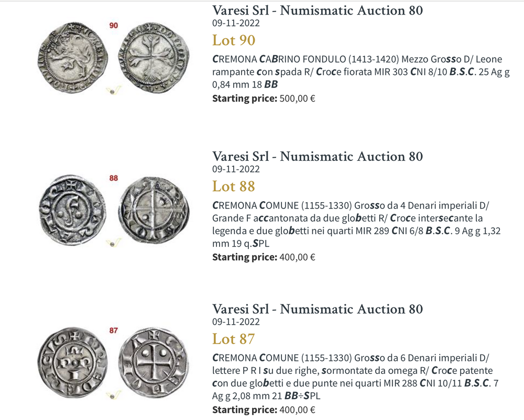This screenshot has height=420, width=524.
Task: Click the red 87 label in the coin photo
Action: (x=113, y=330)
